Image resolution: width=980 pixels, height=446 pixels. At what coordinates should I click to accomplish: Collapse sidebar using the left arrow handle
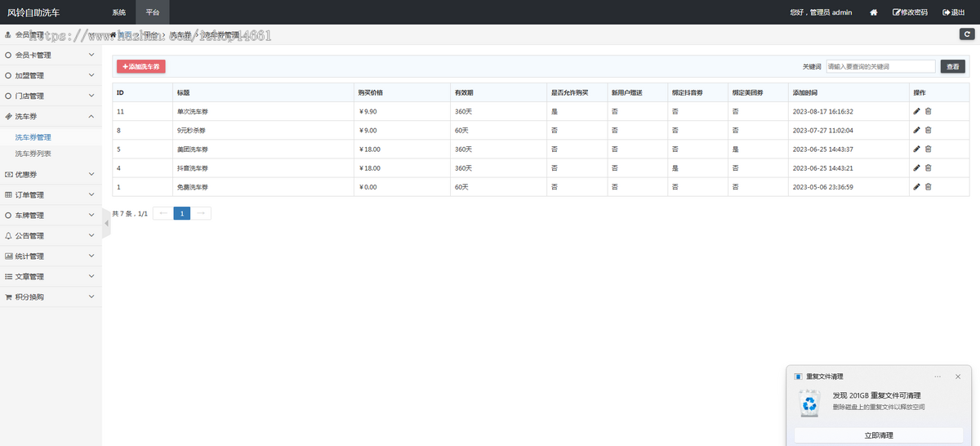[106, 223]
